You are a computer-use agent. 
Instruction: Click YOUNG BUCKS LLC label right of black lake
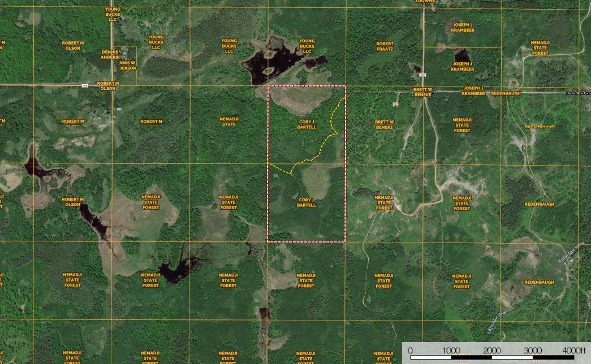click(307, 46)
